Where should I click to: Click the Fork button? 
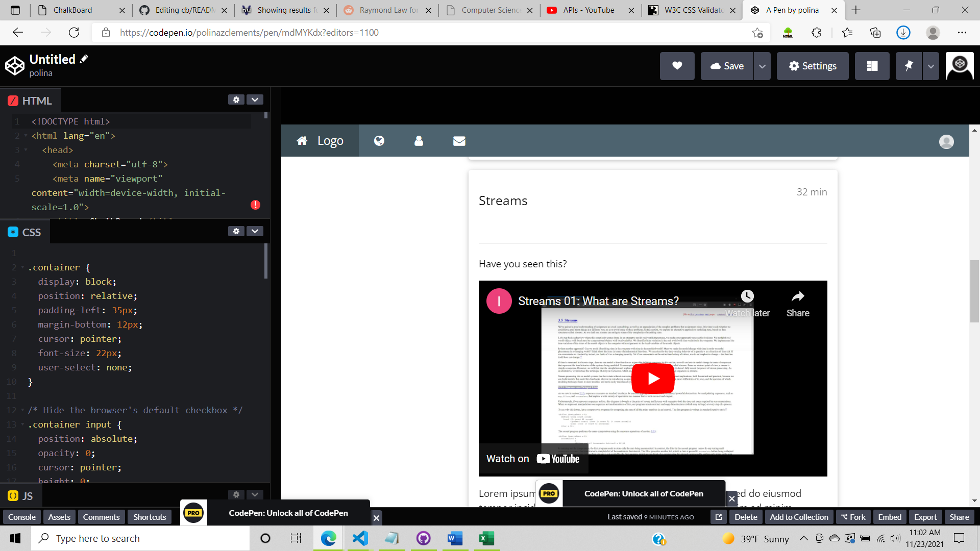click(x=853, y=517)
